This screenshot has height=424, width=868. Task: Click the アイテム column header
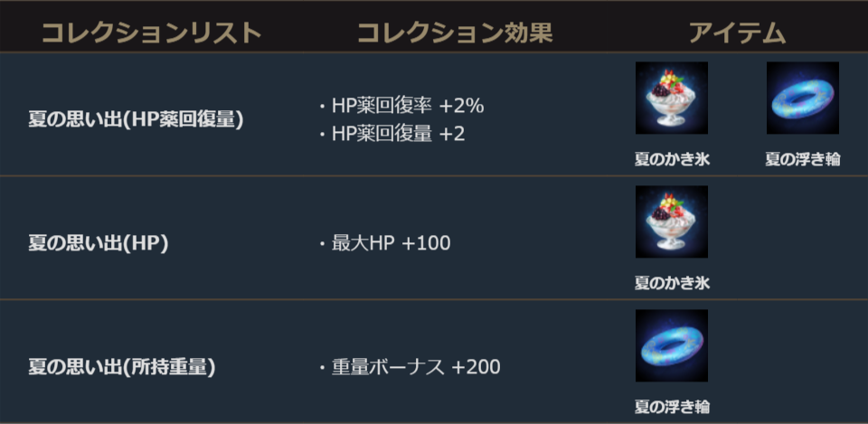click(737, 33)
